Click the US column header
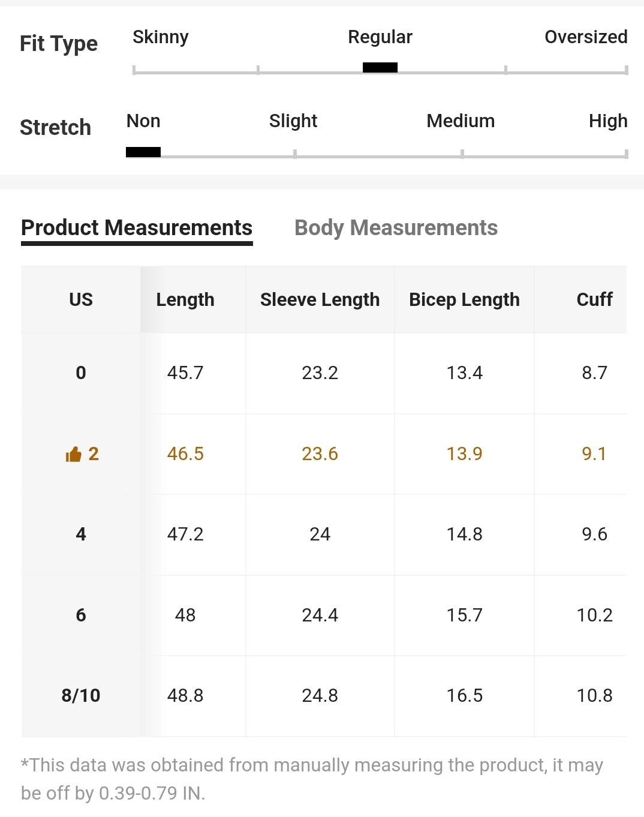This screenshot has width=644, height=817. pyautogui.click(x=81, y=300)
